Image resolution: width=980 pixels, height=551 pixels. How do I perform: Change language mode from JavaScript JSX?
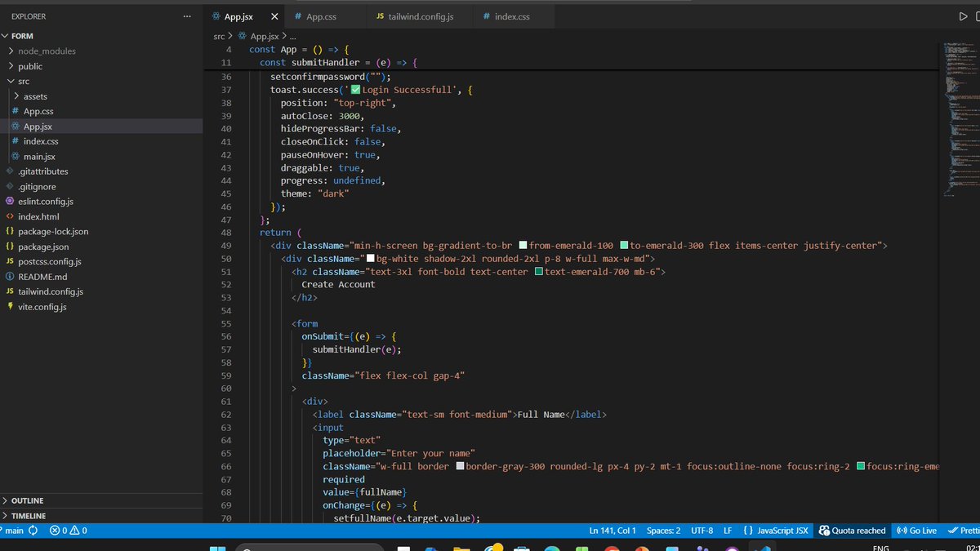(x=775, y=531)
